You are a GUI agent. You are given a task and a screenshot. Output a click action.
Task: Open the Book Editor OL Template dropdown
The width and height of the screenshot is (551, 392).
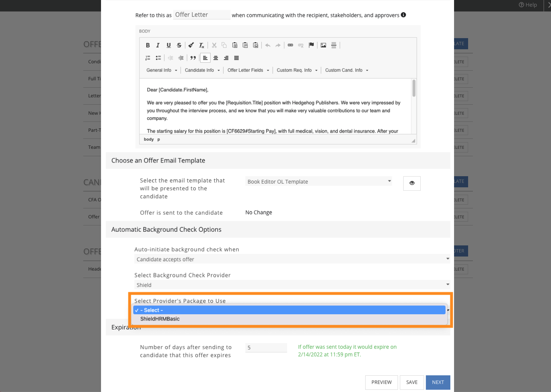pyautogui.click(x=318, y=181)
